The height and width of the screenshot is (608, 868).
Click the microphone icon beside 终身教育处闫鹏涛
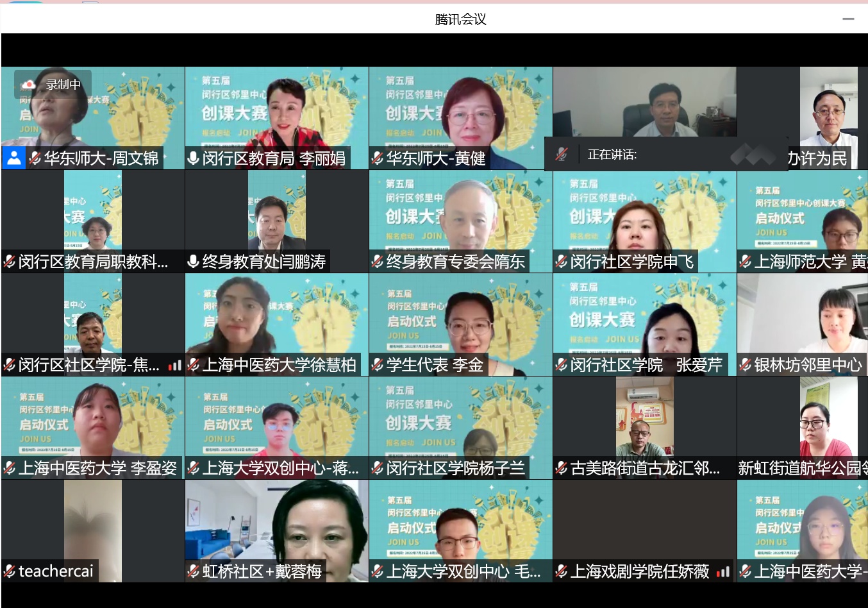point(193,262)
